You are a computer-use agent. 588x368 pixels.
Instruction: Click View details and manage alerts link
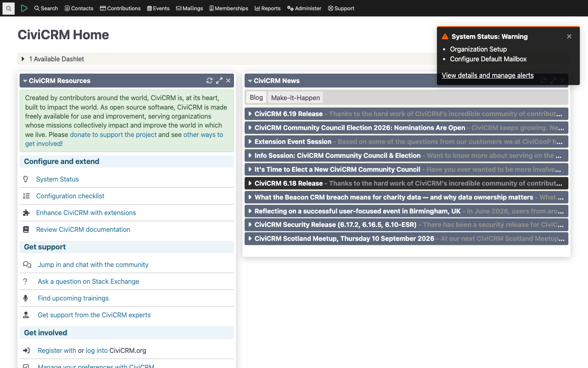[488, 75]
